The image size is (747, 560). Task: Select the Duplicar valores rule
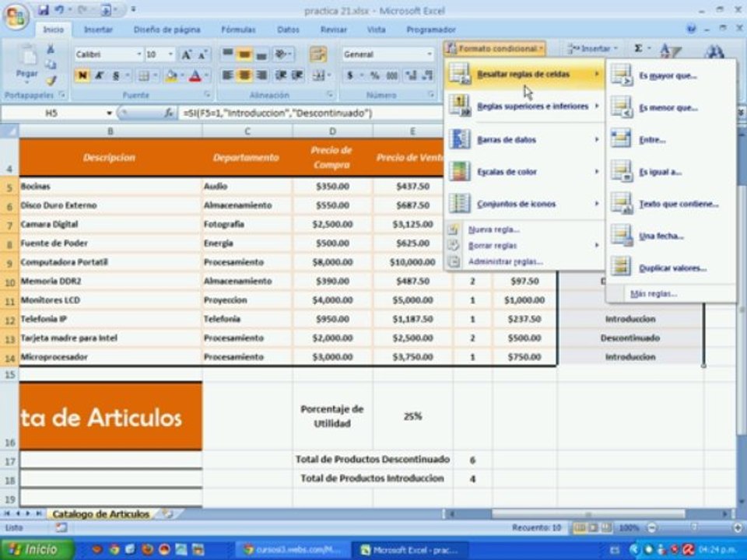tap(671, 268)
